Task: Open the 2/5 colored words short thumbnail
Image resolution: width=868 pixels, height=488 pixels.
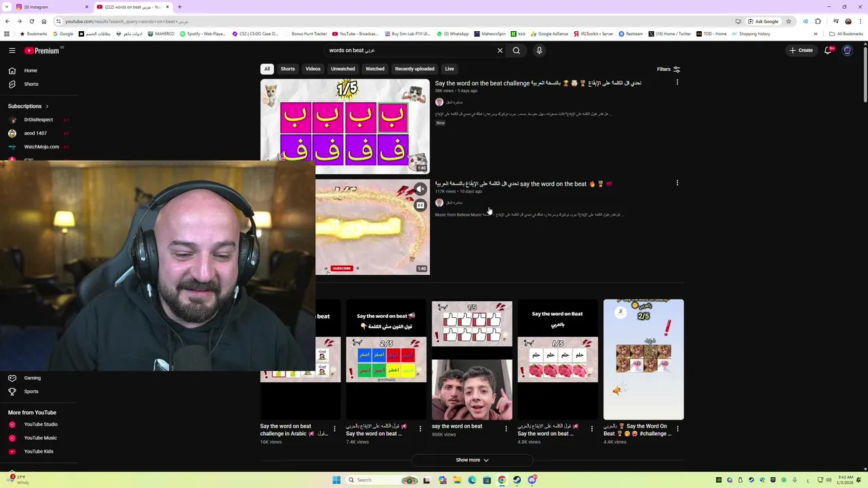Action: tap(386, 360)
